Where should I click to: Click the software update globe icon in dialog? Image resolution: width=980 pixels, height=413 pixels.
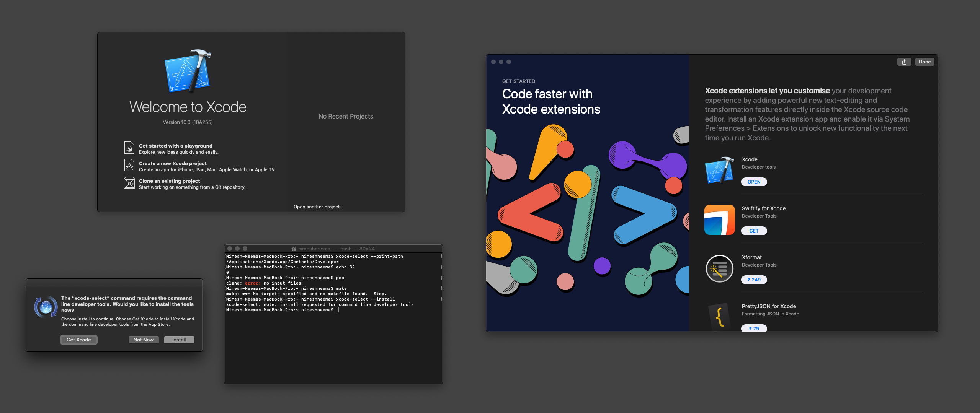[x=46, y=307]
